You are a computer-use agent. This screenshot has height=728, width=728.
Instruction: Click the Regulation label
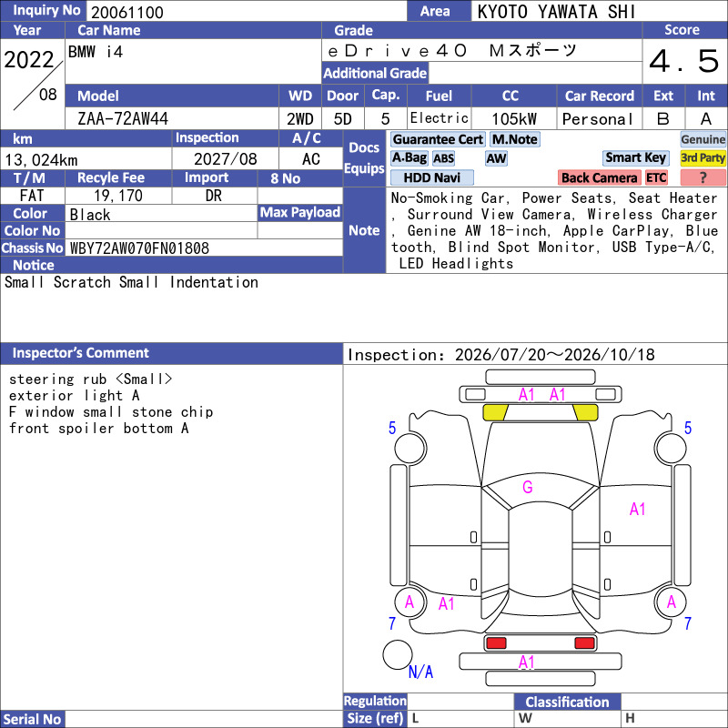(375, 701)
